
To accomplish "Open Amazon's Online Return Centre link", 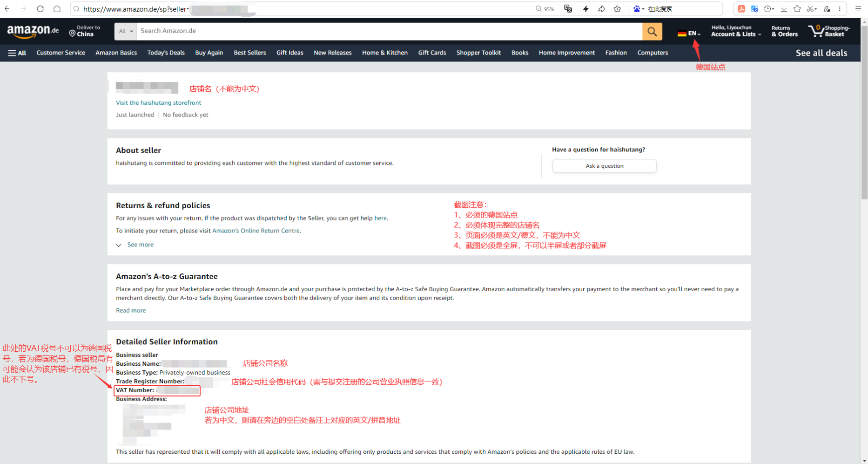I will [256, 231].
